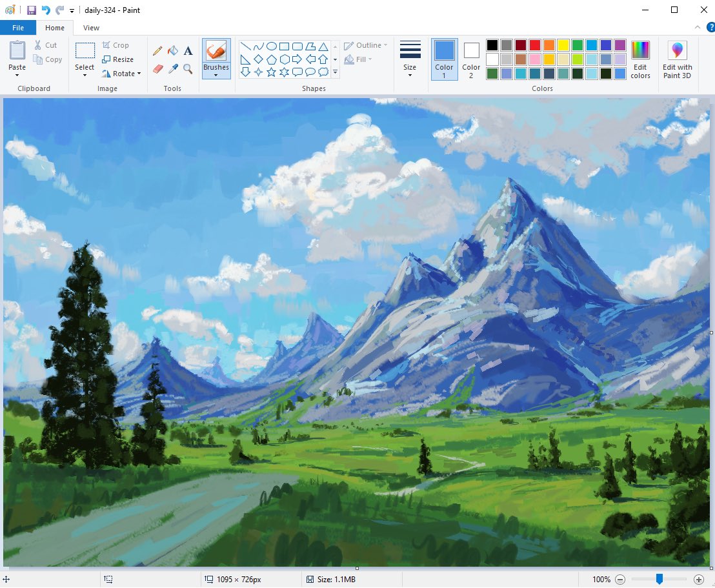Select the Text tool
This screenshot has height=588, width=715.
188,51
